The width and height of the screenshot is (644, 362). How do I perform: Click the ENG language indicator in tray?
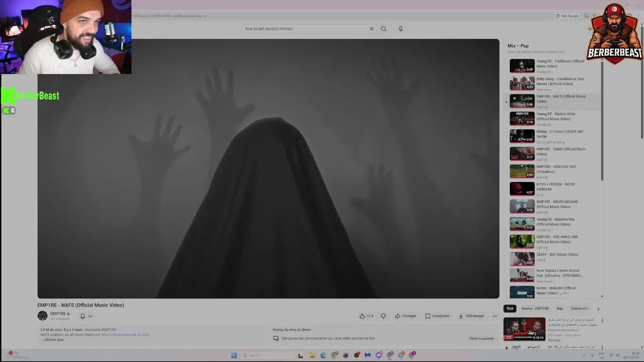point(602,355)
